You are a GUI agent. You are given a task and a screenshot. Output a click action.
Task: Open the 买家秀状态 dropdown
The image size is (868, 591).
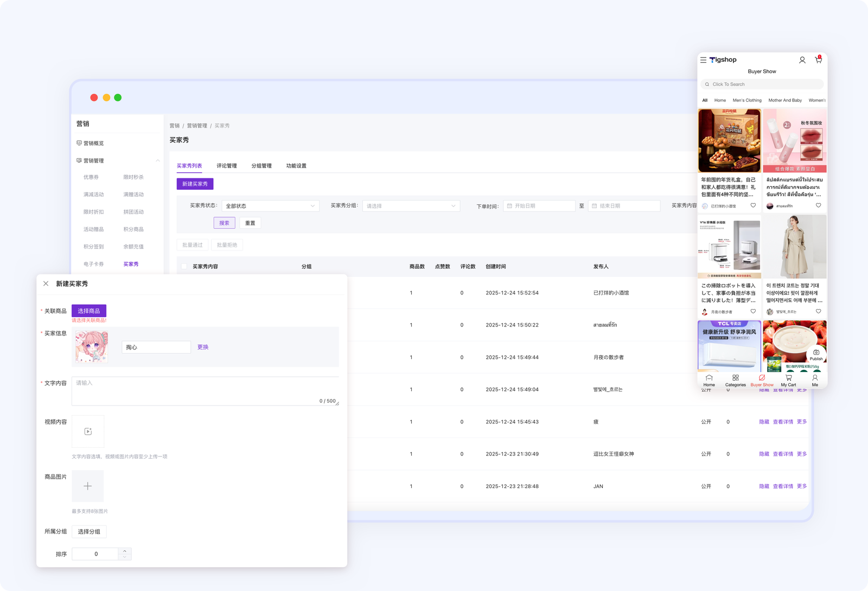pyautogui.click(x=270, y=206)
